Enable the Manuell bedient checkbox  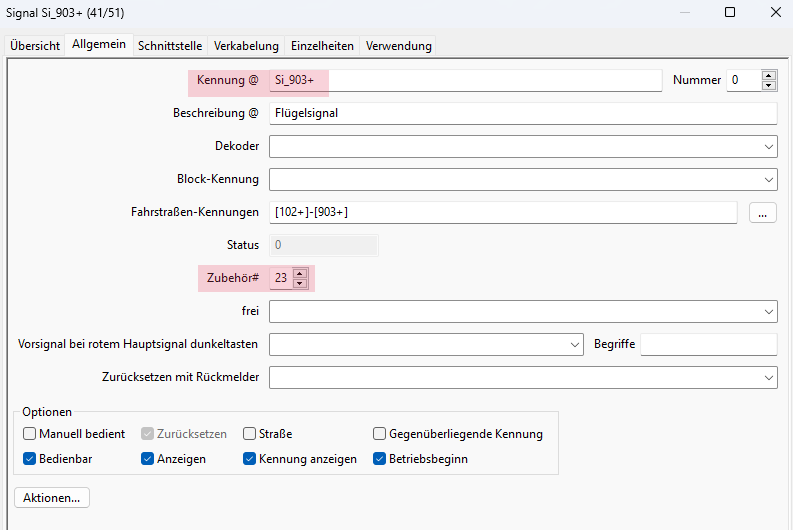pos(30,434)
